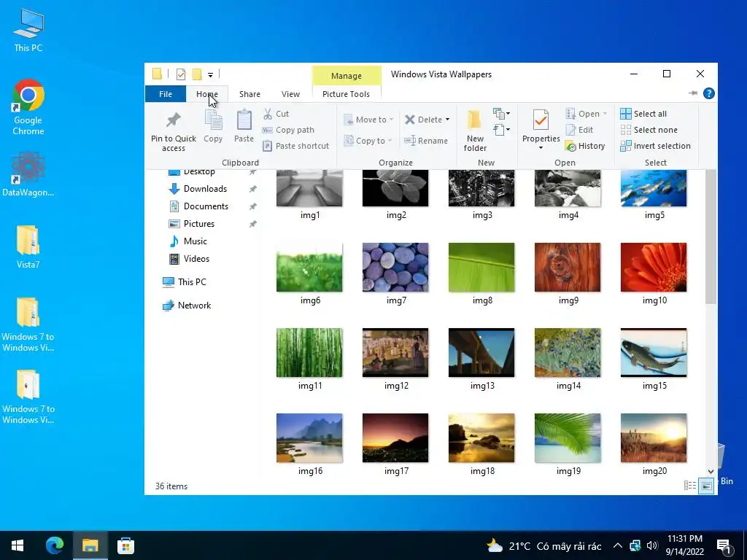
Task: Open the Help question mark icon
Action: click(x=709, y=93)
